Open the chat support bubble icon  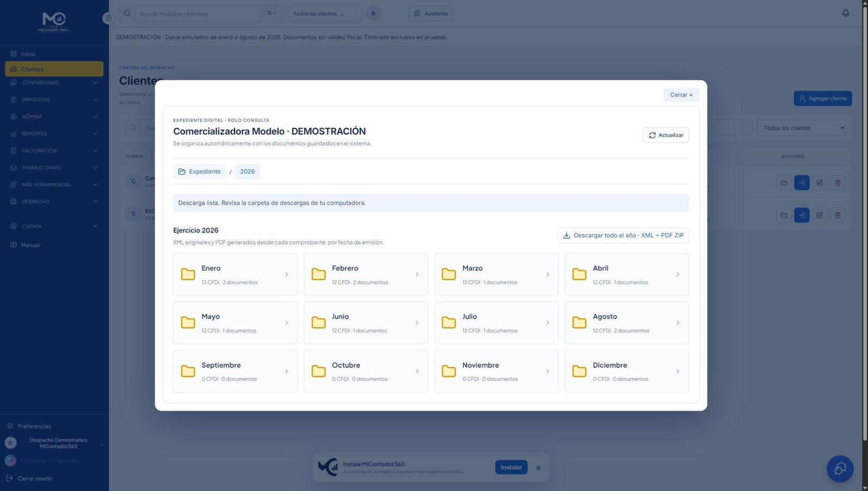coord(840,469)
